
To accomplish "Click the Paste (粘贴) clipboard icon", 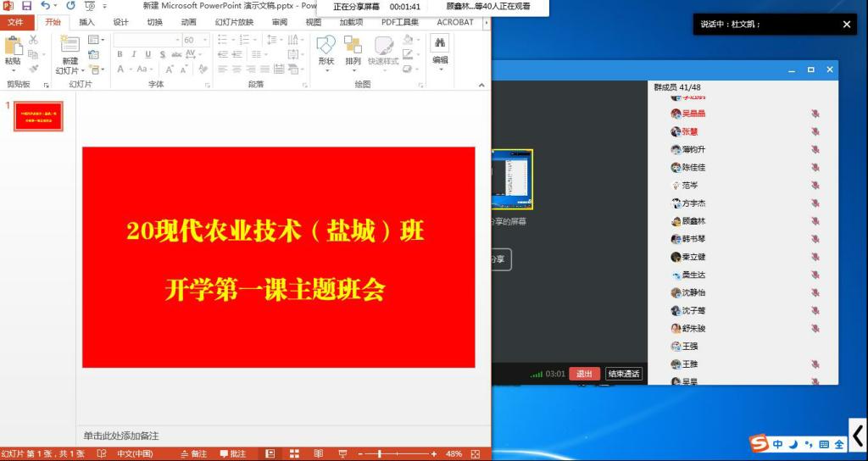I will pyautogui.click(x=13, y=49).
